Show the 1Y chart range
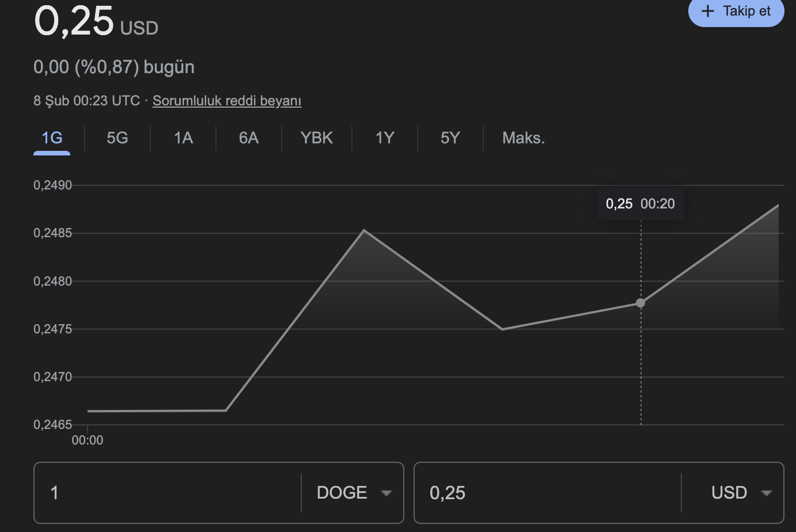The image size is (796, 532). point(385,138)
